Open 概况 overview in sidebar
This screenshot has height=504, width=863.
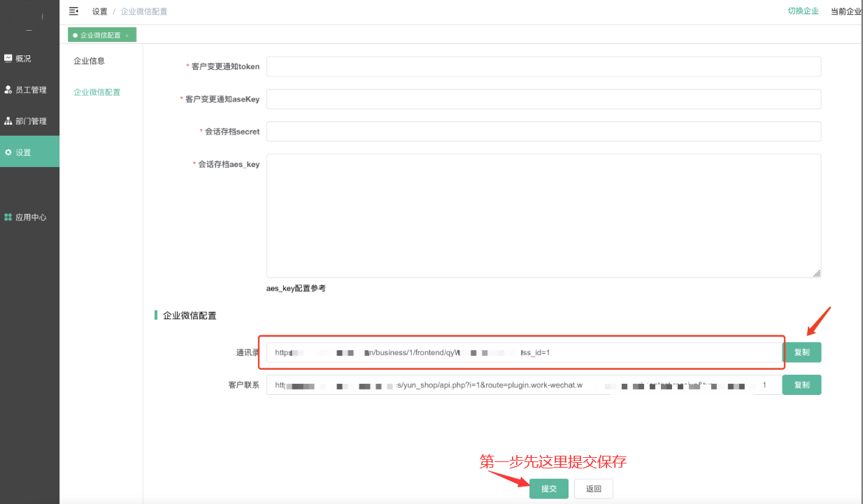pyautogui.click(x=23, y=59)
